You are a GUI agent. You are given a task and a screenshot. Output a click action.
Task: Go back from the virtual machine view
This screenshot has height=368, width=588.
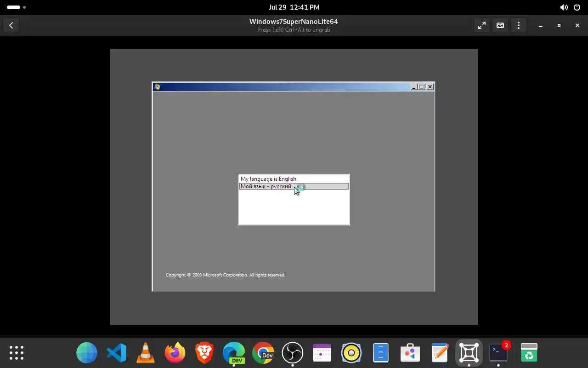(11, 25)
